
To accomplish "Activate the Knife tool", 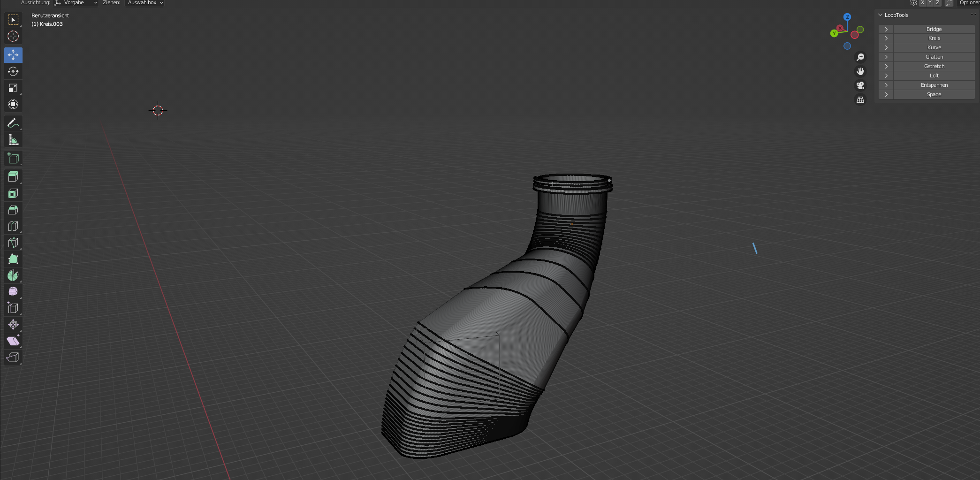I will point(13,243).
